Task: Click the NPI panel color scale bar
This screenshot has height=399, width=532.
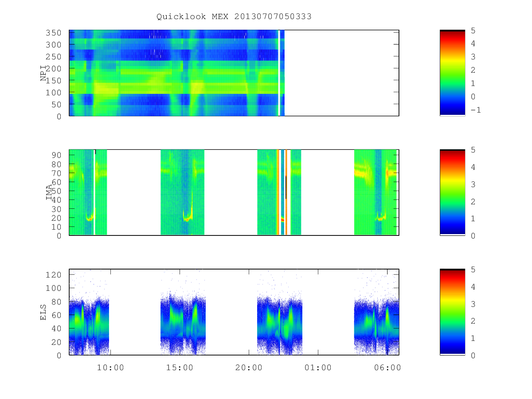Action: coord(452,73)
